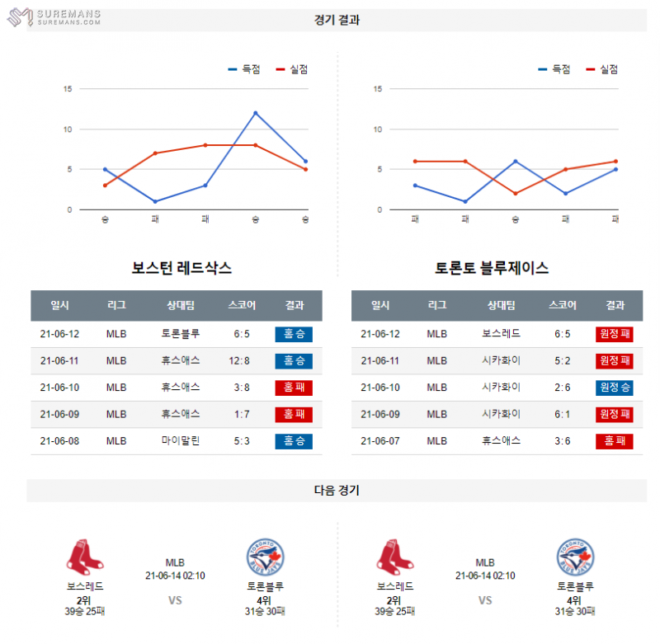Click the 홈패 badge for Toronto's 21-06-07 game

point(615,441)
